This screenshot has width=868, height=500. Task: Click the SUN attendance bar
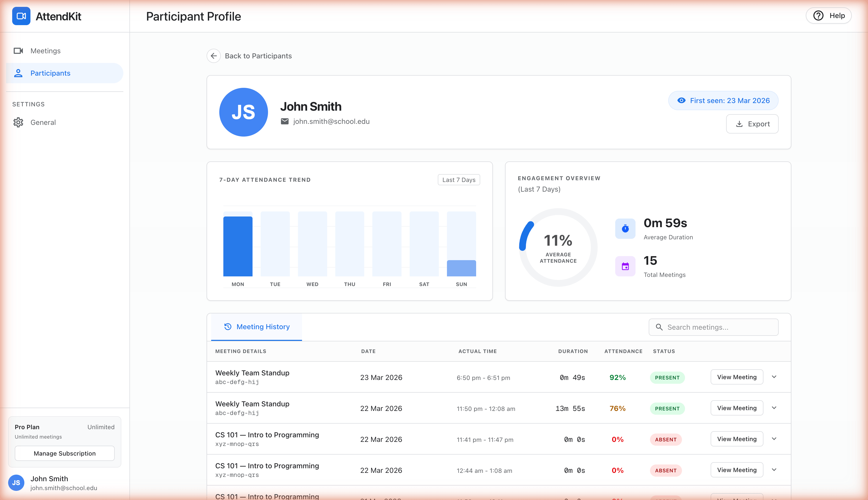coord(461,268)
